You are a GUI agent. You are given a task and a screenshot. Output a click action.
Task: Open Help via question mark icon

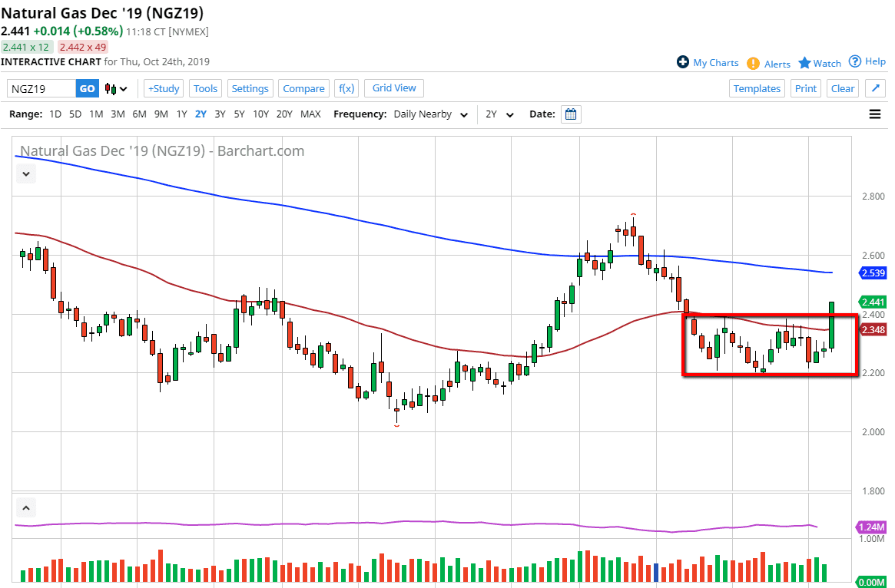(x=855, y=61)
